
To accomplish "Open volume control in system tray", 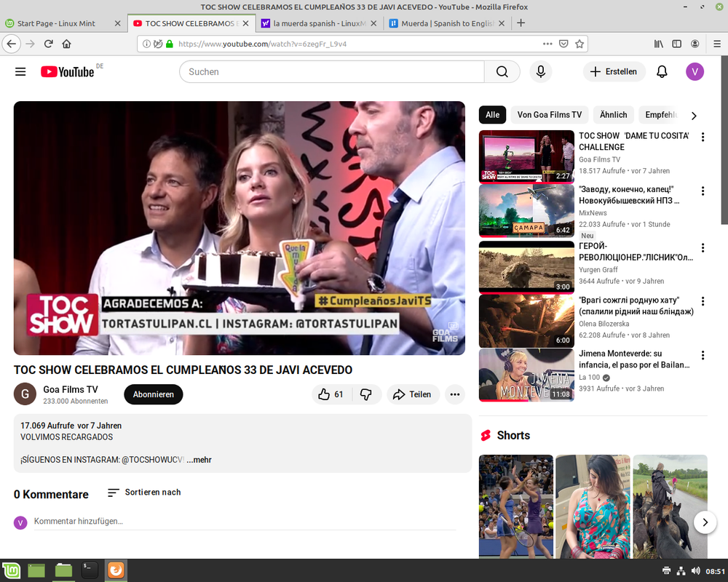I will [x=695, y=571].
